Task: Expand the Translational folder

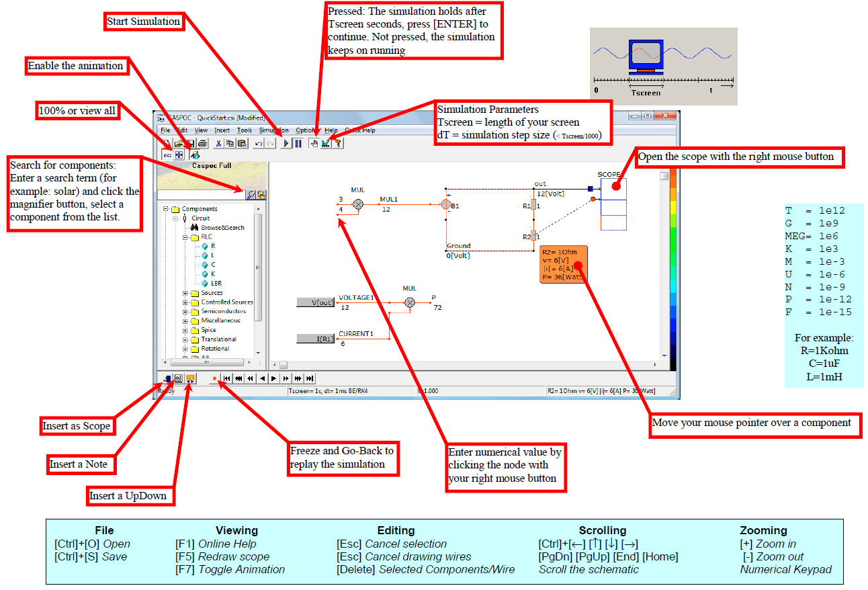Action: [185, 339]
